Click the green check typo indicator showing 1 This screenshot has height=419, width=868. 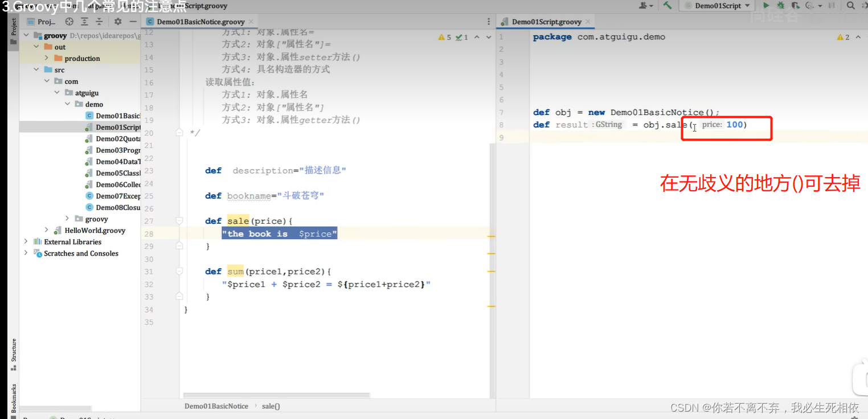point(462,37)
